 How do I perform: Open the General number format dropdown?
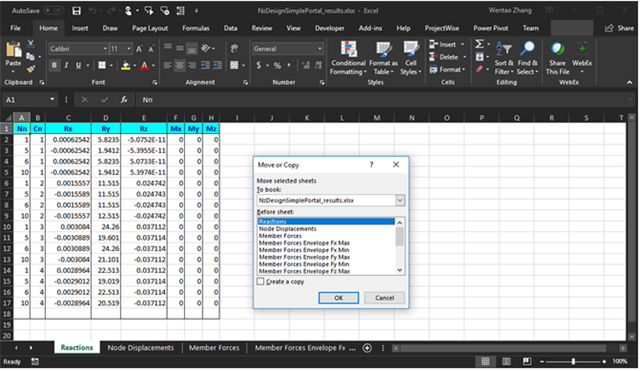[x=320, y=49]
